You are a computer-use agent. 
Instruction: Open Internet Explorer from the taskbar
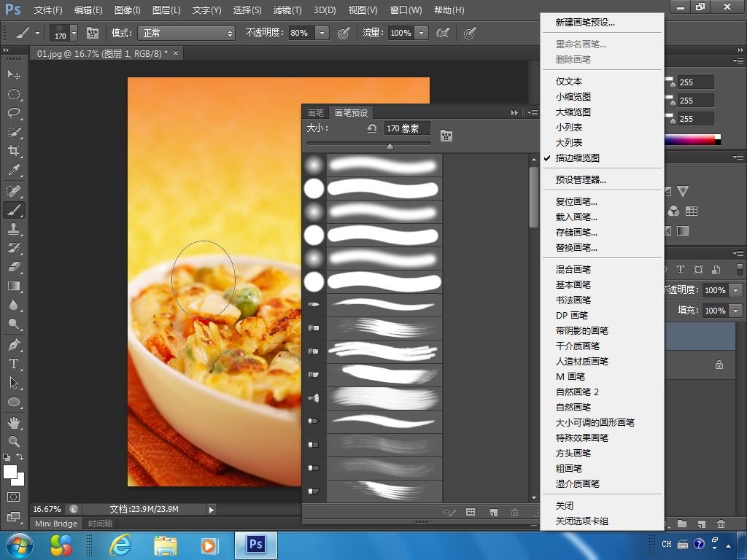click(120, 545)
